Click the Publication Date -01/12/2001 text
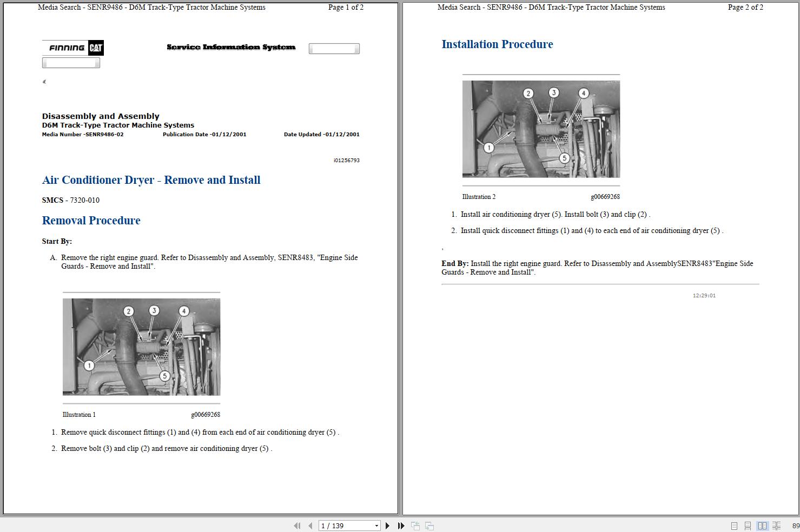Screen dimensions: 800x532 click(x=204, y=134)
